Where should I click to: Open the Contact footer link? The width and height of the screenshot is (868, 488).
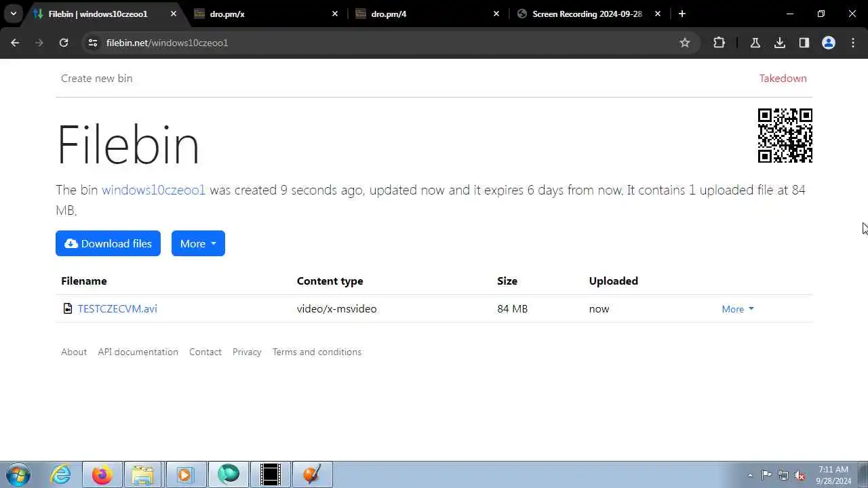point(205,352)
